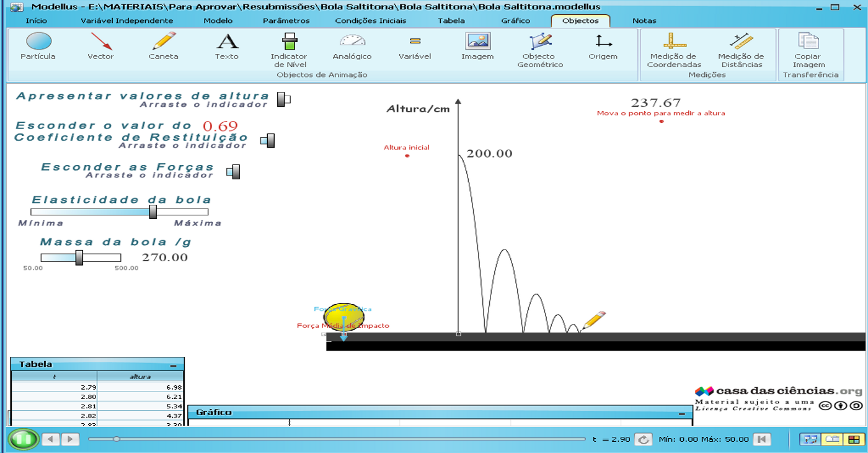Click the red height measuring point
The width and height of the screenshot is (868, 453).
(x=662, y=121)
